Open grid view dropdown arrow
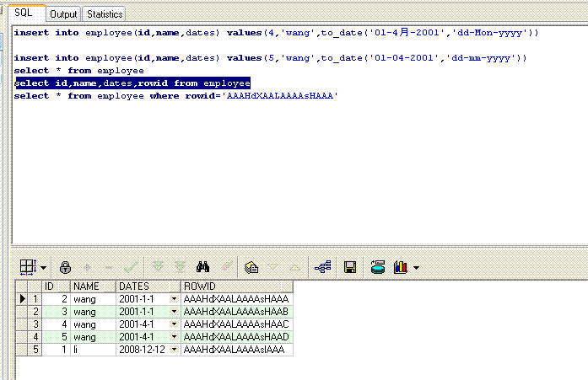588x380 pixels. coord(44,268)
